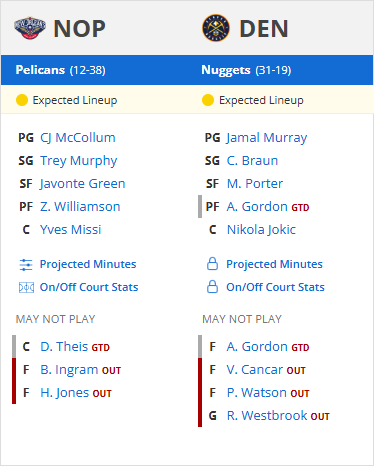This screenshot has width=374, height=466.
Task: Click the Denver Nuggets team logo
Action: [x=216, y=28]
